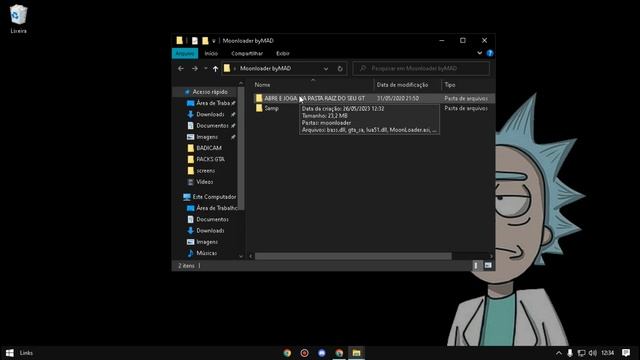Open the Lixeira recycle bin icon
640x360 pixels.
18,19
